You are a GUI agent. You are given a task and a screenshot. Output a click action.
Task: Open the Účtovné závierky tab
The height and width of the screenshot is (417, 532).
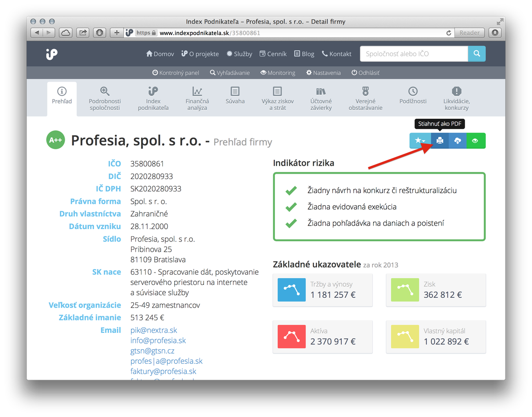tap(321, 99)
